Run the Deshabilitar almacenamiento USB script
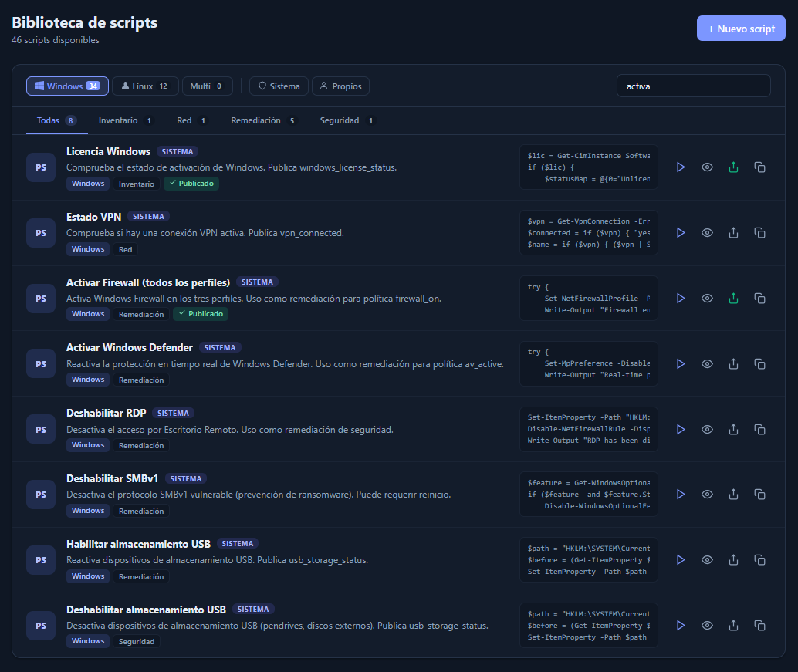The image size is (798, 672). [681, 625]
